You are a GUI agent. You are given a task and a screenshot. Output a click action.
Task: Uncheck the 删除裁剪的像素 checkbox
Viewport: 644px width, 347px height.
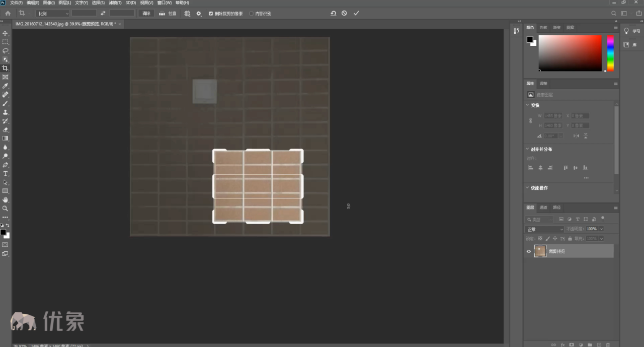click(211, 14)
